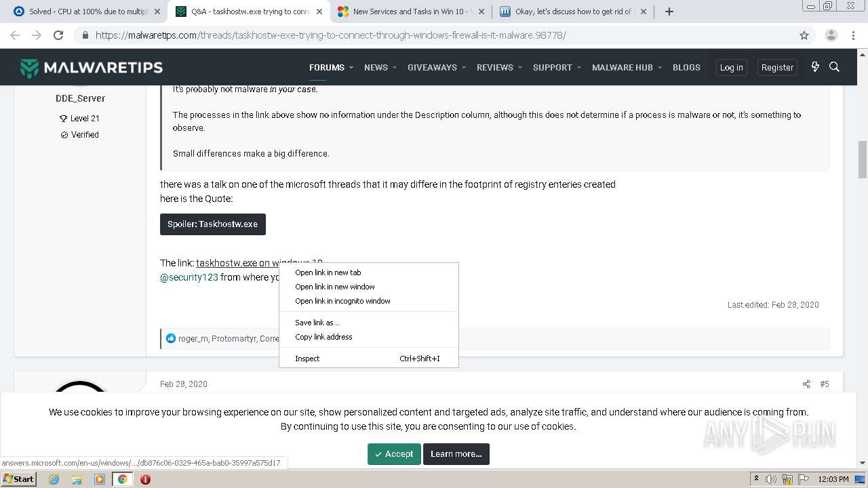Go forward with the browser arrow
The width and height of the screenshot is (868, 488).
(x=37, y=35)
